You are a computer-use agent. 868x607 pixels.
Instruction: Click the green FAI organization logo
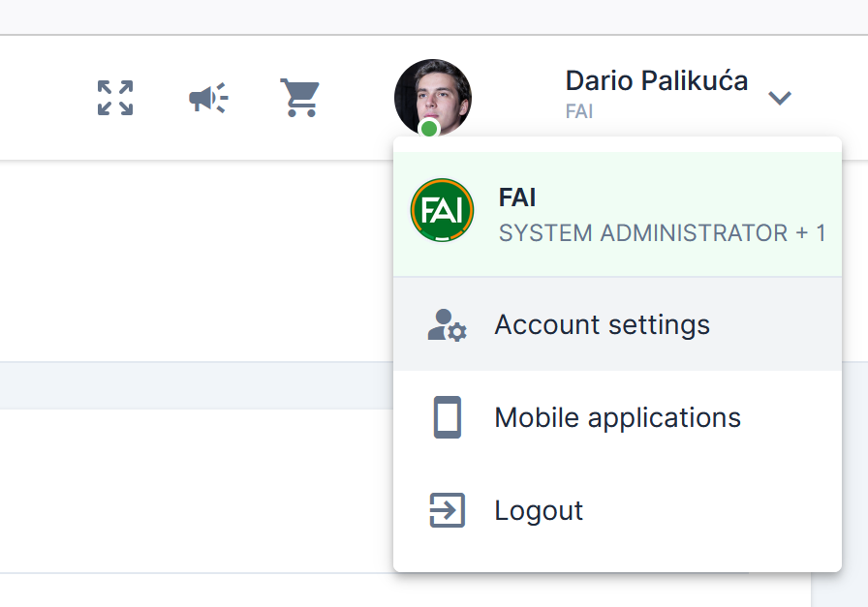point(442,209)
